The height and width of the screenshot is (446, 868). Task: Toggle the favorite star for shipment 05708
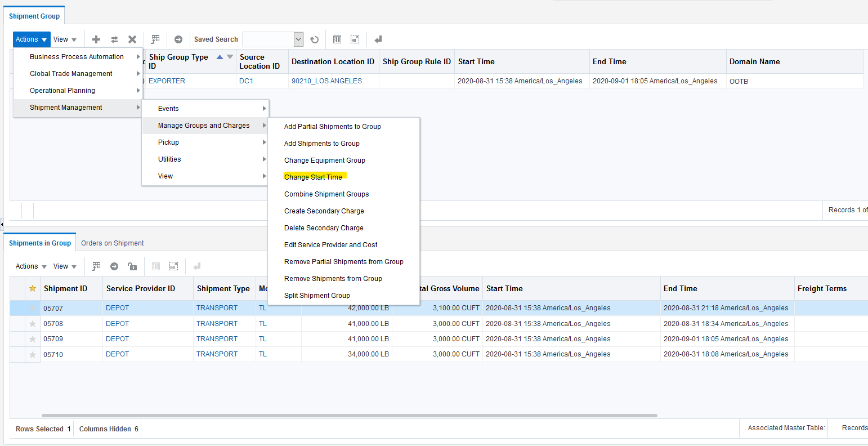pyautogui.click(x=33, y=324)
